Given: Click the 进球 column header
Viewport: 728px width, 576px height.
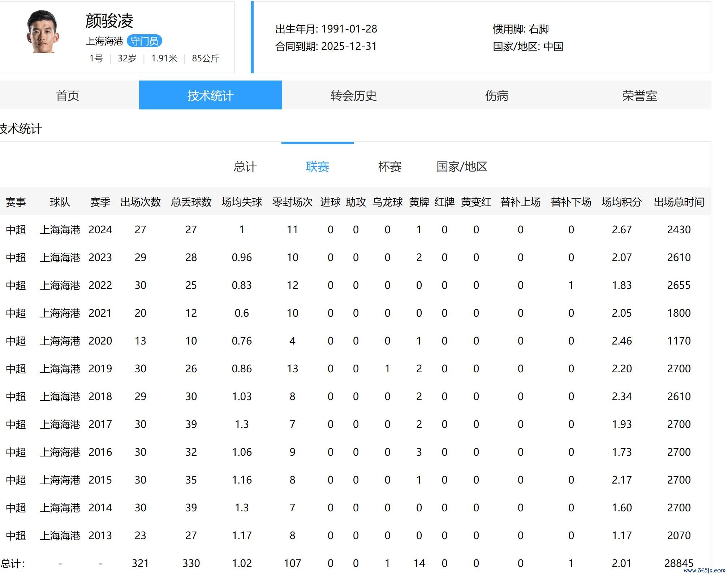Looking at the screenshot, I should point(330,202).
